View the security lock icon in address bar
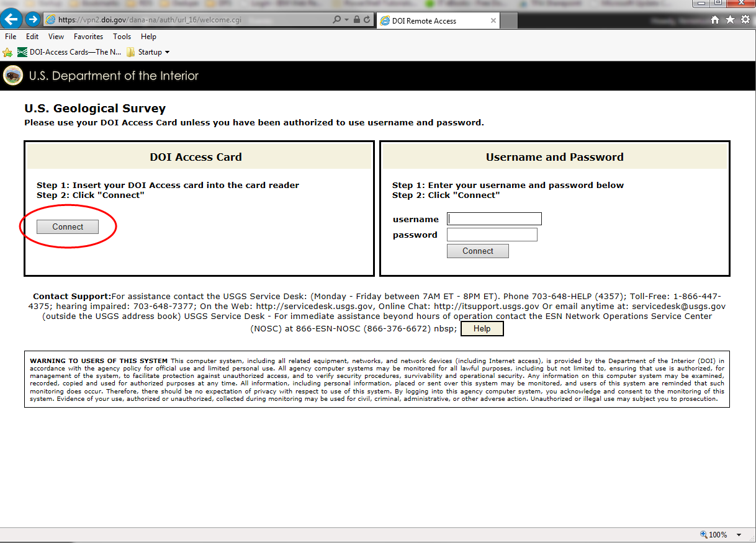 coord(357,20)
